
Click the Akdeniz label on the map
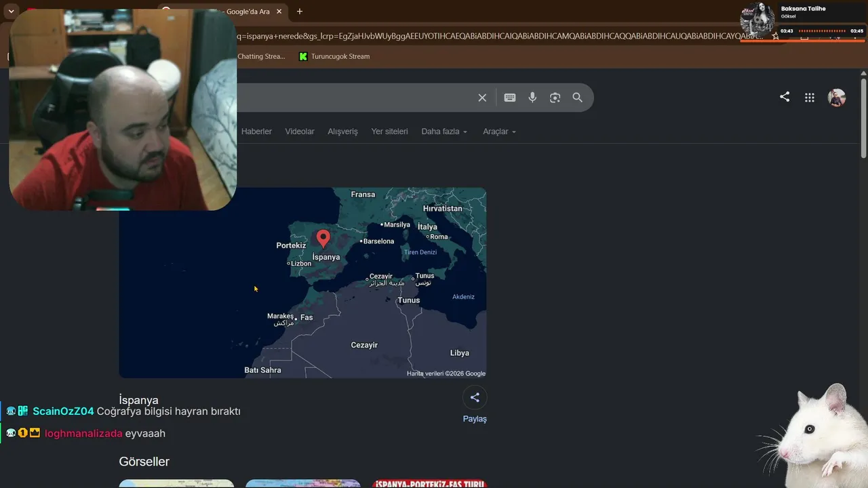click(463, 297)
